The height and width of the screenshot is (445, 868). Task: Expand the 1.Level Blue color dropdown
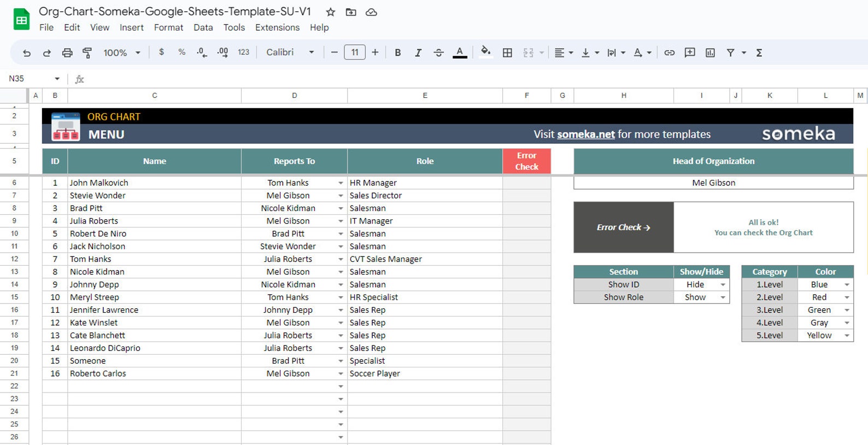pyautogui.click(x=847, y=285)
